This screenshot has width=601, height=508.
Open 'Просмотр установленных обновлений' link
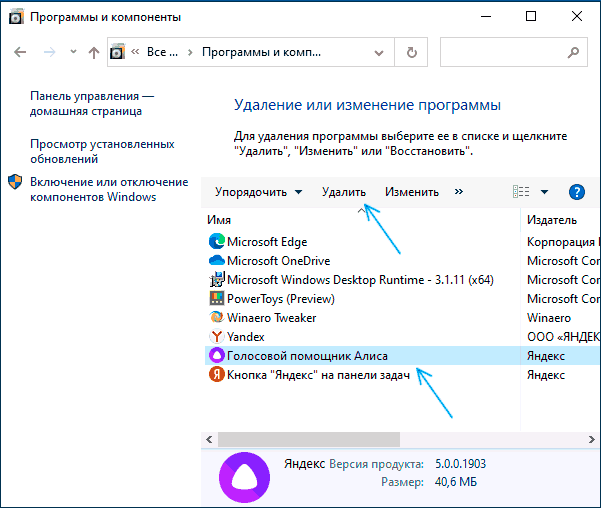[102, 151]
